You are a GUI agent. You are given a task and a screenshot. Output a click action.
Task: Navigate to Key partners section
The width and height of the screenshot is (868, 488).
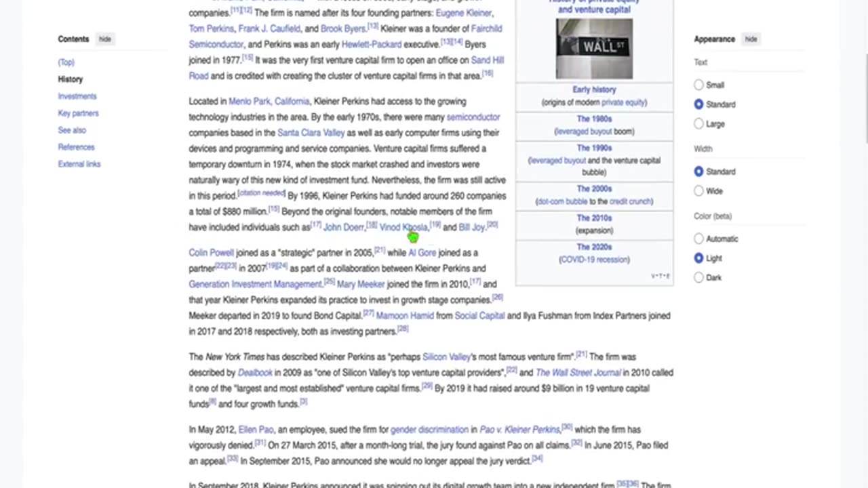click(x=78, y=113)
